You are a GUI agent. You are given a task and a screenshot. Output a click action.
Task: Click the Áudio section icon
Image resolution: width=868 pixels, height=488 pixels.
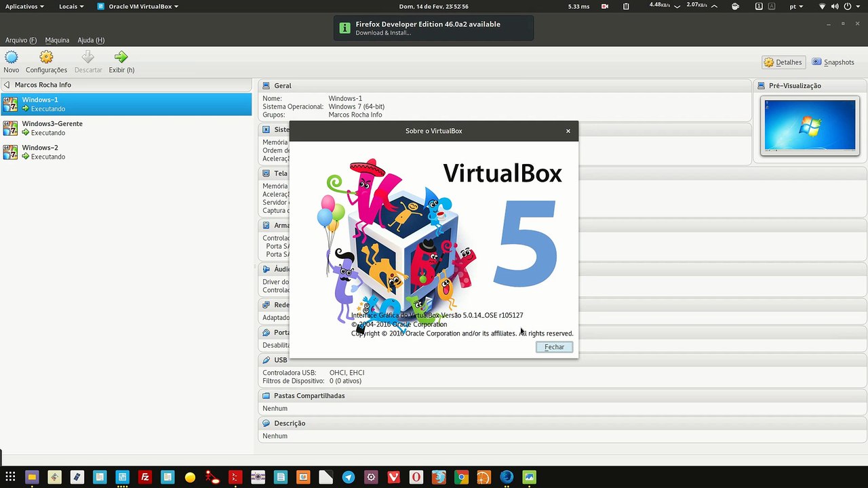click(x=267, y=269)
